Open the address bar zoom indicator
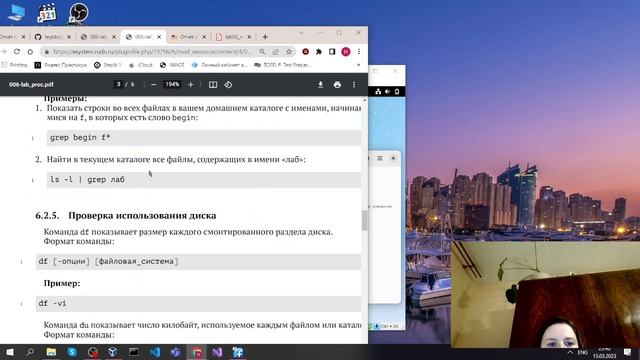 coord(262,51)
